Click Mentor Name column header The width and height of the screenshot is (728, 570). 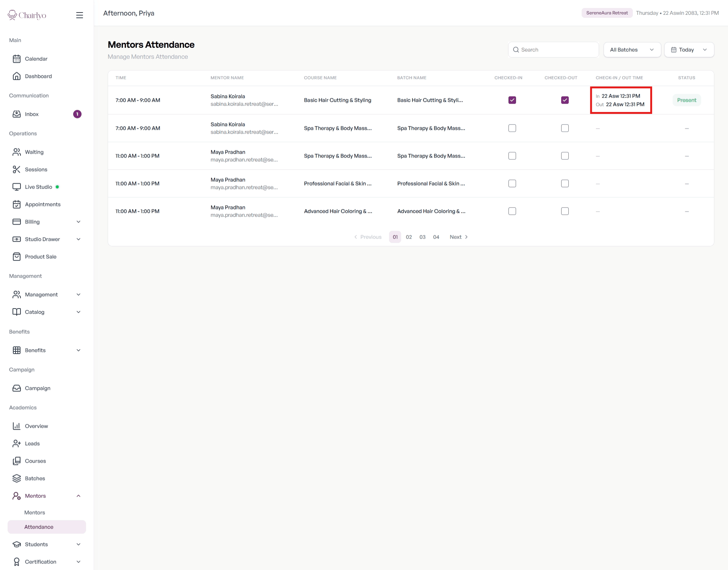click(227, 78)
